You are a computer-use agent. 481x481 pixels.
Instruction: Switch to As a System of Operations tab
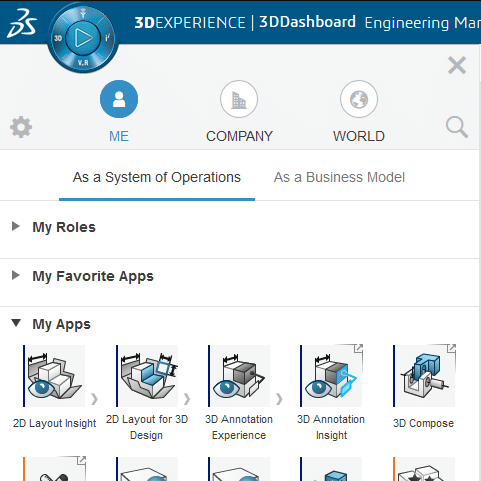click(157, 178)
